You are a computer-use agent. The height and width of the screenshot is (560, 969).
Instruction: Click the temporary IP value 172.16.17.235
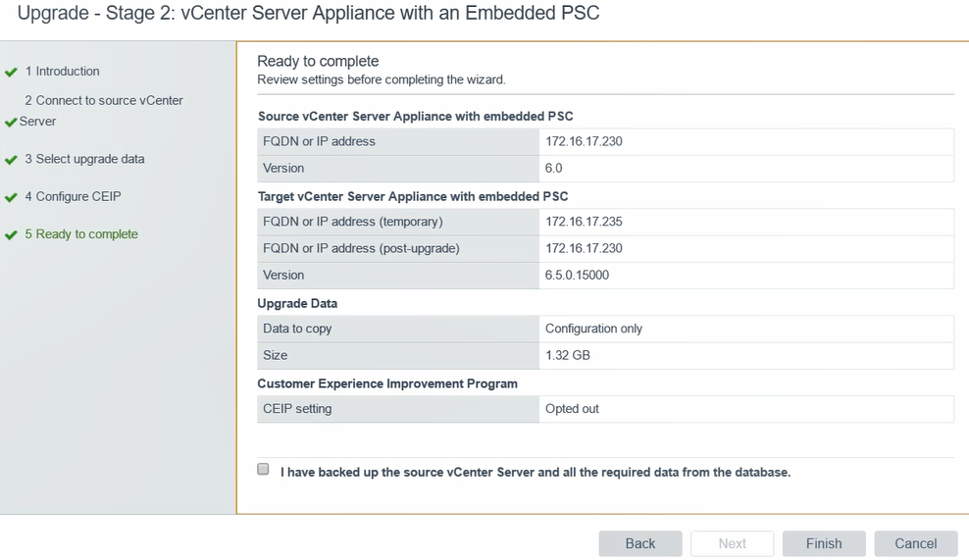point(584,222)
